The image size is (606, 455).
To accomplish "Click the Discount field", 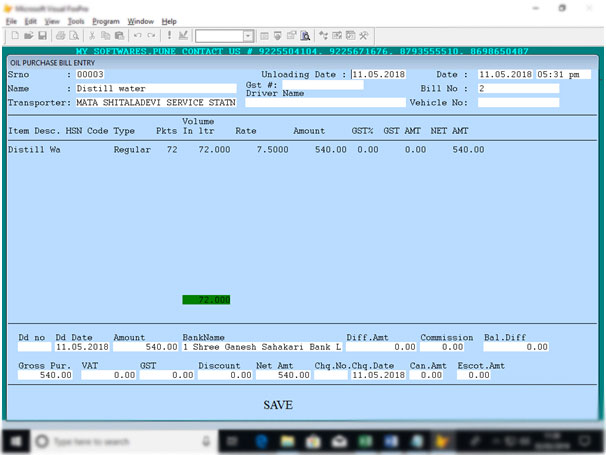I will [225, 375].
